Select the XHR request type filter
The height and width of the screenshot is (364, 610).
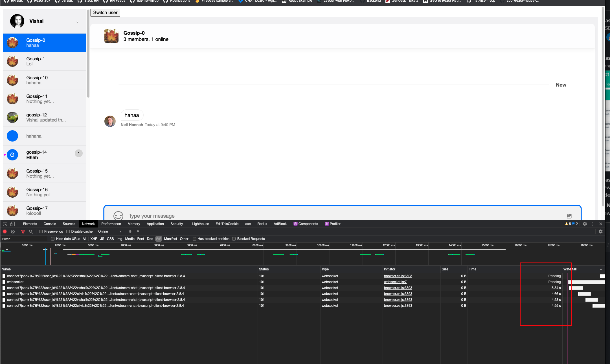(94, 239)
